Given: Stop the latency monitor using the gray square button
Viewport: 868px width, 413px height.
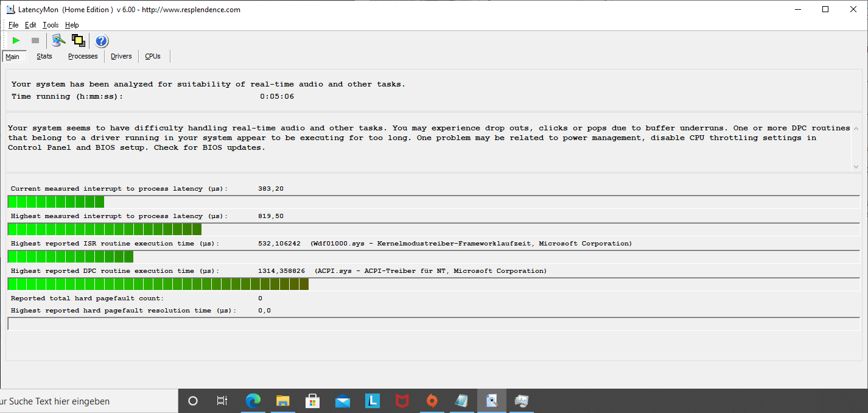Looking at the screenshot, I should (x=35, y=41).
